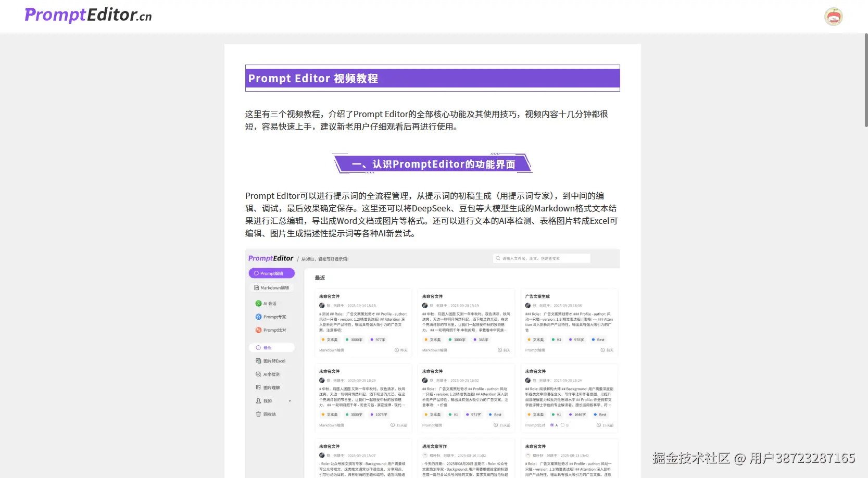Click the 文本类 category tag dropdown

tap(331, 339)
